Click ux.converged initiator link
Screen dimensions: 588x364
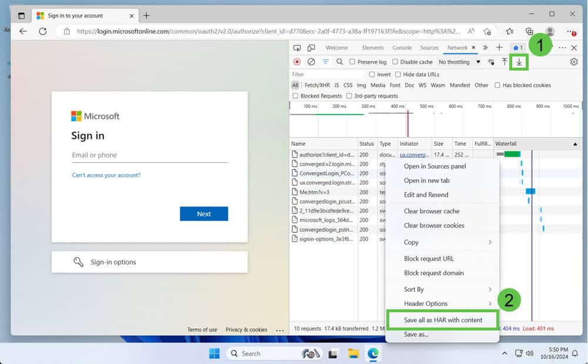[x=414, y=155]
